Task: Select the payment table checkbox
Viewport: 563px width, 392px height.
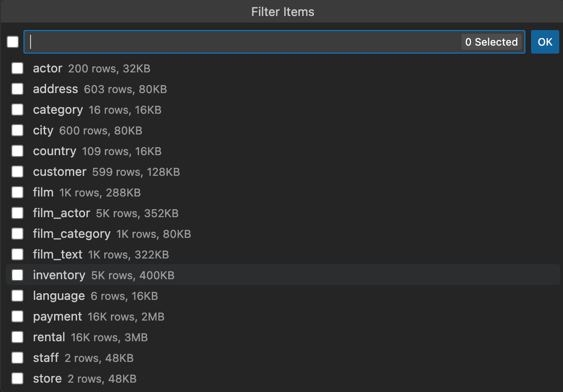Action: point(17,316)
